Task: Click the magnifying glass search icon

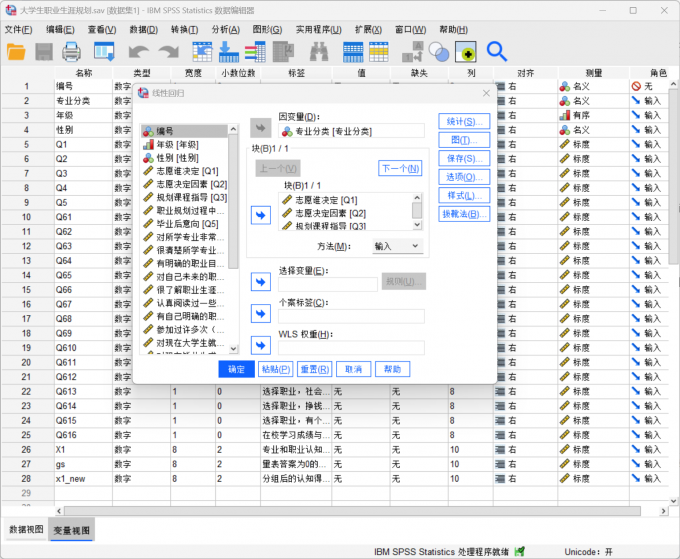Action: click(x=496, y=51)
